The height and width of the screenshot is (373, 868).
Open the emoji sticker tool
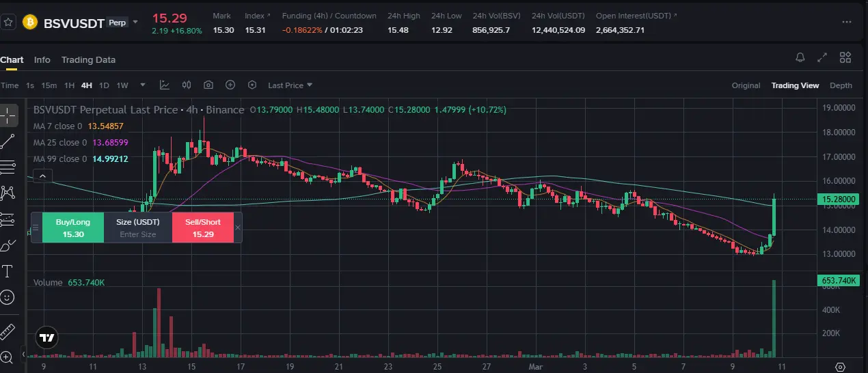(8, 297)
